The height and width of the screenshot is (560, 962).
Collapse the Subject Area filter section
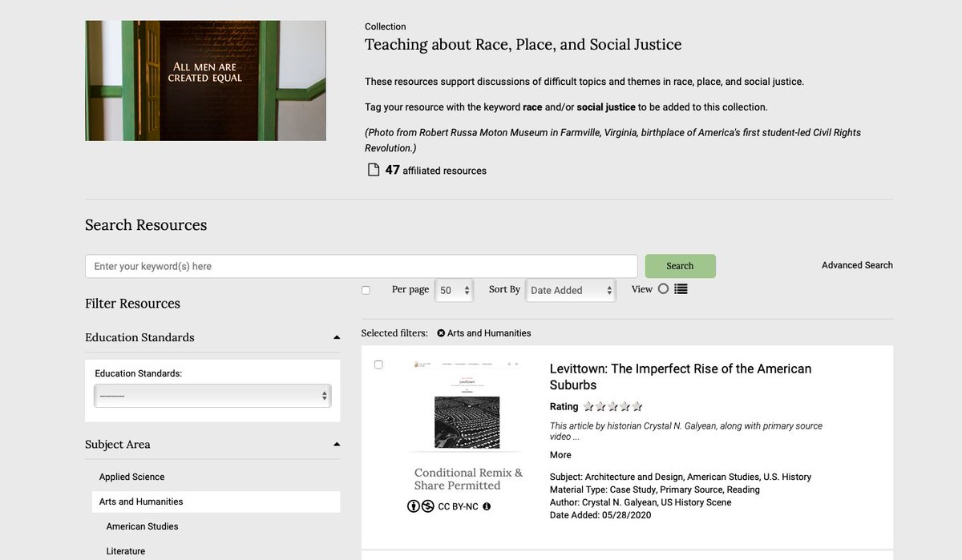tap(337, 444)
